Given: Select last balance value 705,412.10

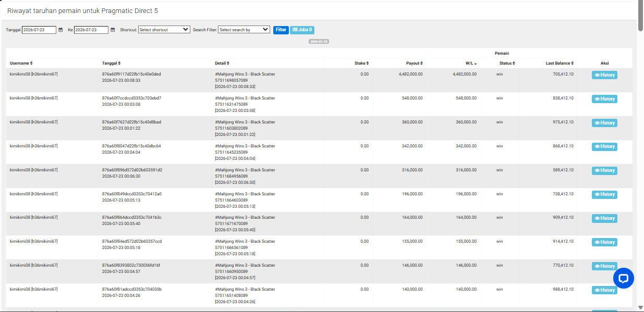Looking at the screenshot, I should pyautogui.click(x=563, y=74).
